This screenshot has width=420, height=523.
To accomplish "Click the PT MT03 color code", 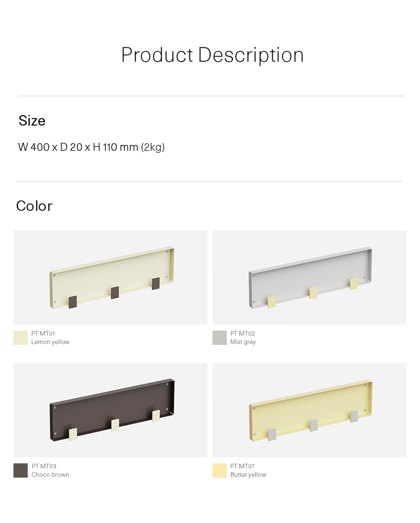I will [x=44, y=466].
